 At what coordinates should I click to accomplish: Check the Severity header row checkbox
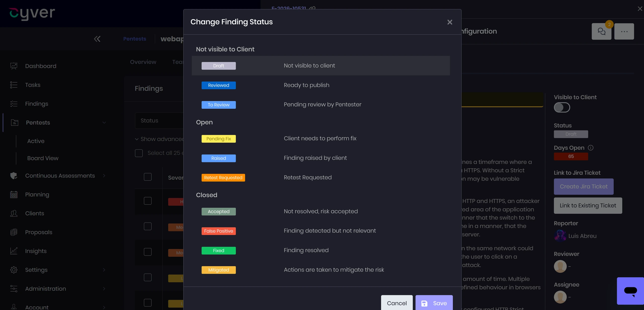148,177
